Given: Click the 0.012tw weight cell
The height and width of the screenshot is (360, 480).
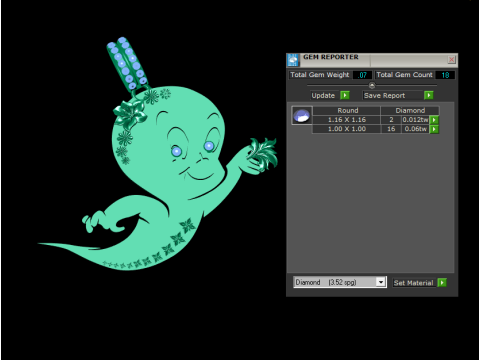Looking at the screenshot, I should click(415, 120).
